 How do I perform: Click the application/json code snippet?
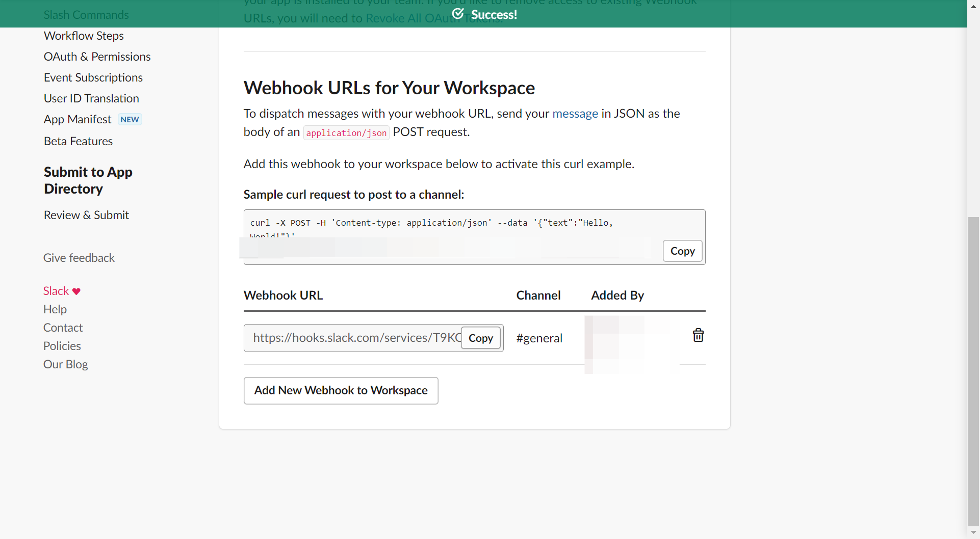coord(346,133)
